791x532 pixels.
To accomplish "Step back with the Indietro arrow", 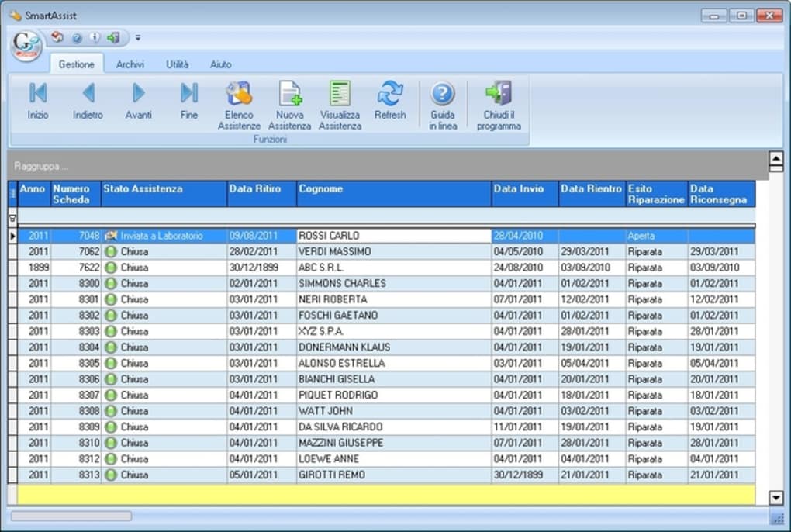I will coord(88,100).
